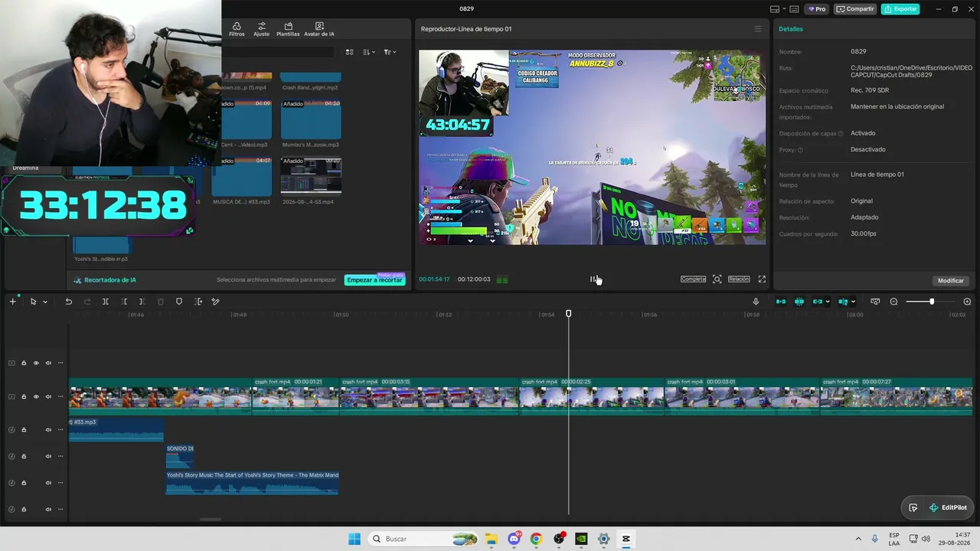Expand the pointer tool mode dropdown
Screen dimensions: 980x551
tap(45, 302)
